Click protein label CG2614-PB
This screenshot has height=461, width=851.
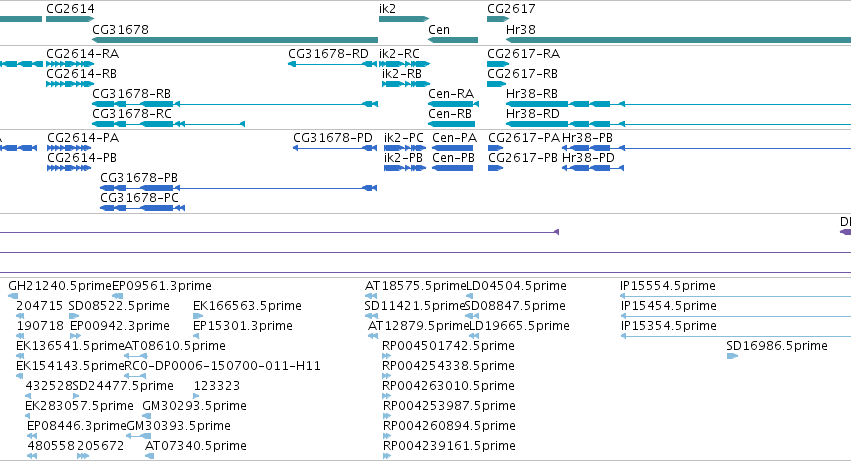tap(82, 158)
